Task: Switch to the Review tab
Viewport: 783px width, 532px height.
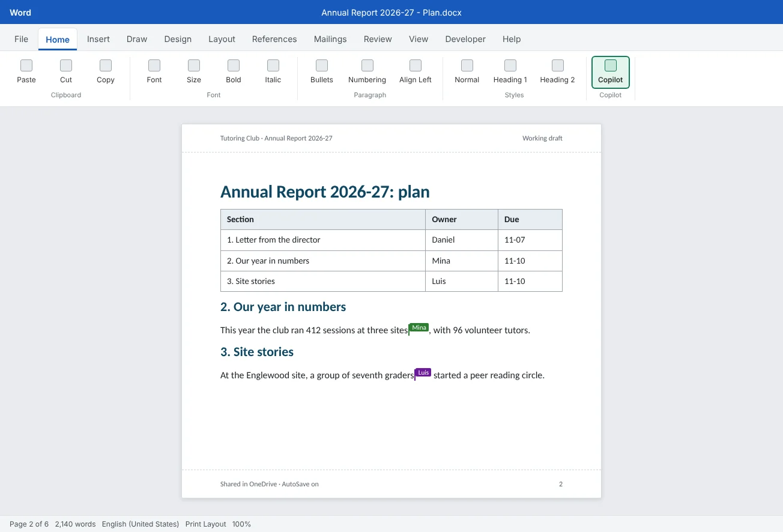Action: 378,39
